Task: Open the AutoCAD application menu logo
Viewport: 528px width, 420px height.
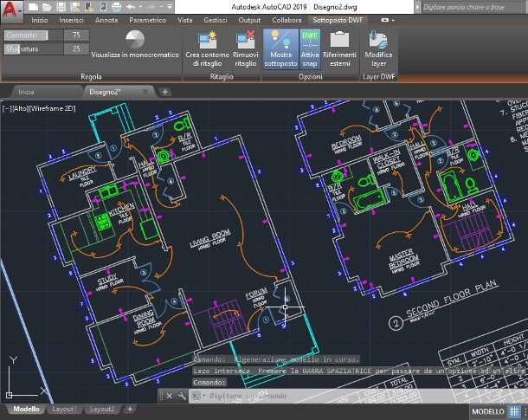Action: click(11, 10)
